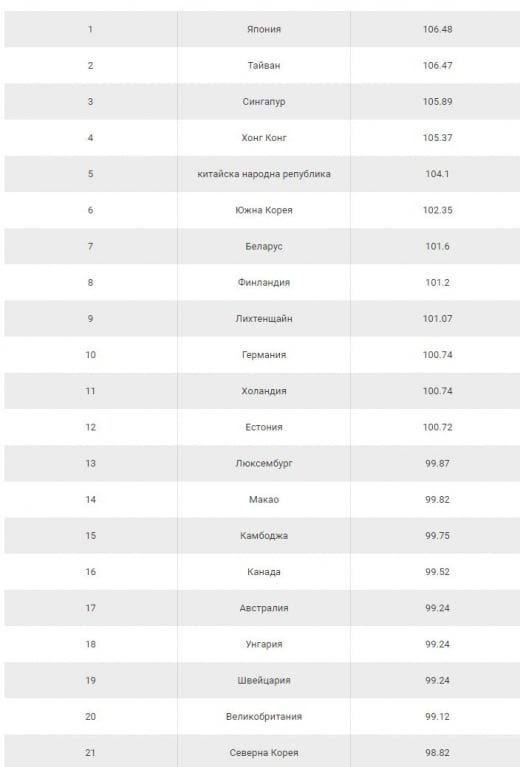Click the Сингапур country name
This screenshot has width=520, height=767.
[x=264, y=102]
